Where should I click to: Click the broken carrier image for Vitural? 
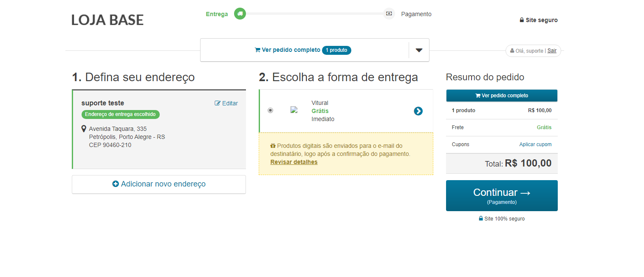[294, 110]
